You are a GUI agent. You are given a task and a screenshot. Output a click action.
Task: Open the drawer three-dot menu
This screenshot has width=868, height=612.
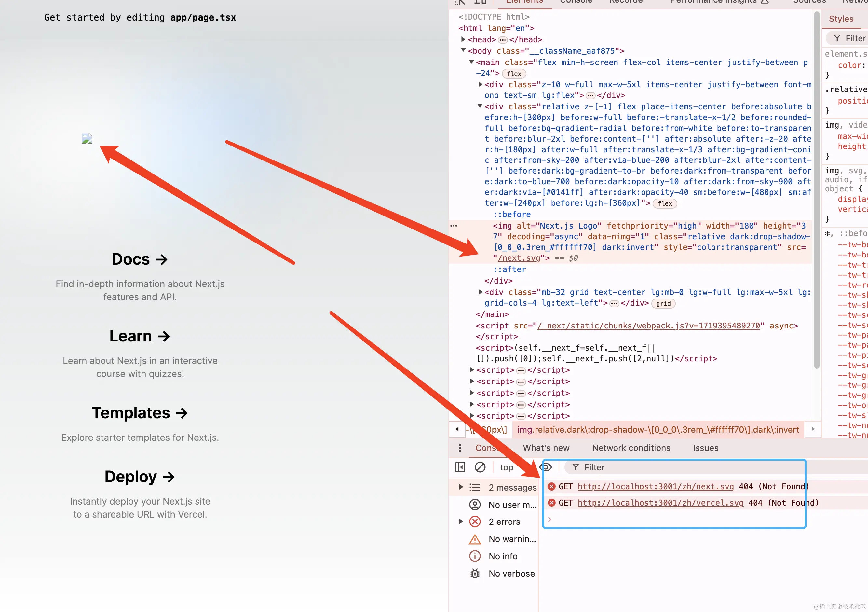click(x=460, y=448)
